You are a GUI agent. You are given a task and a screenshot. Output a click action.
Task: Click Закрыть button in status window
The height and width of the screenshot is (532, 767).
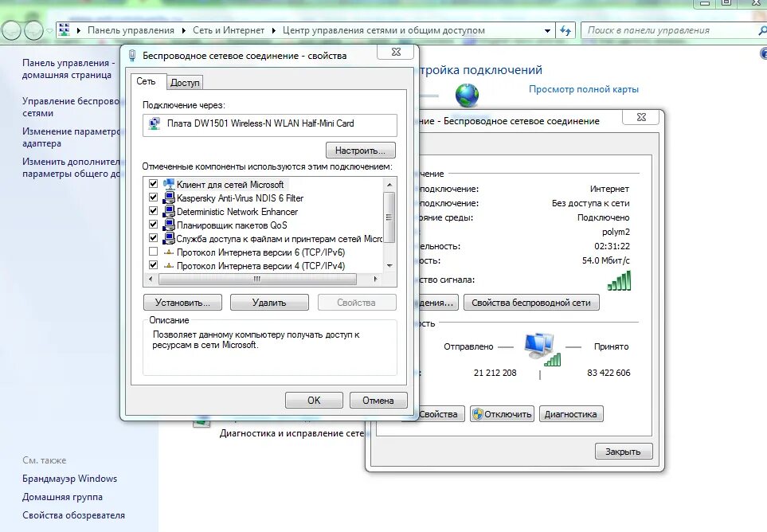coord(623,452)
